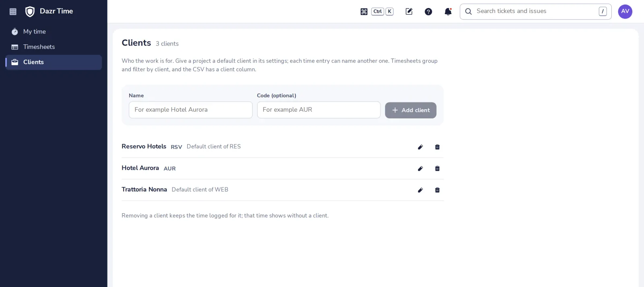Image resolution: width=644 pixels, height=287 pixels.
Task: Click the '3 clients' count text
Action: click(167, 44)
